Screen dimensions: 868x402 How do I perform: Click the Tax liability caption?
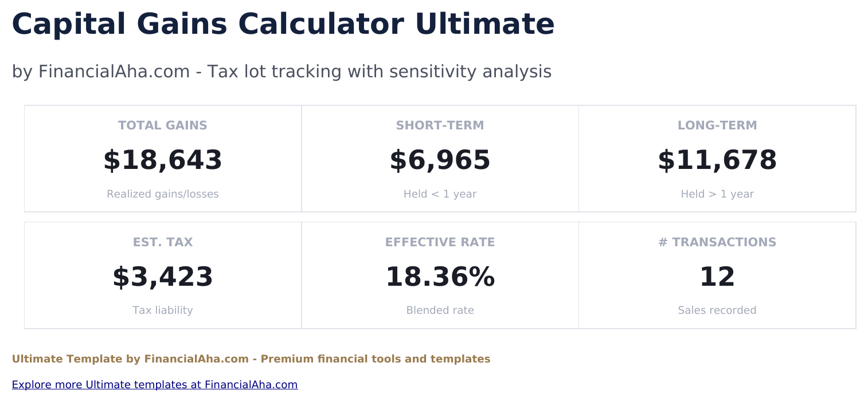tap(163, 310)
